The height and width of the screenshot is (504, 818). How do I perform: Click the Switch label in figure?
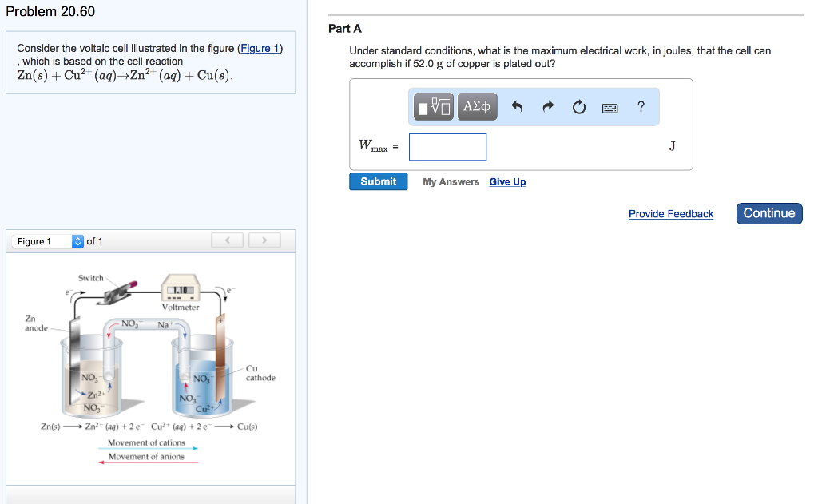pos(91,278)
